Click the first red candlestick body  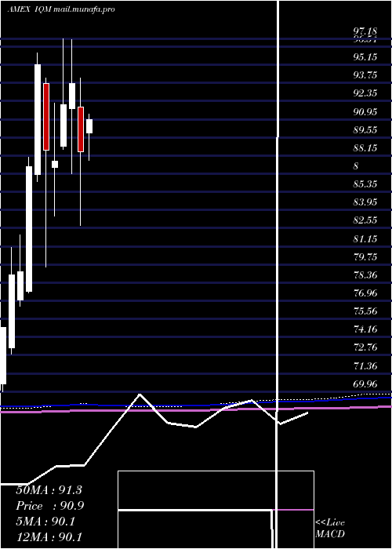(45, 117)
